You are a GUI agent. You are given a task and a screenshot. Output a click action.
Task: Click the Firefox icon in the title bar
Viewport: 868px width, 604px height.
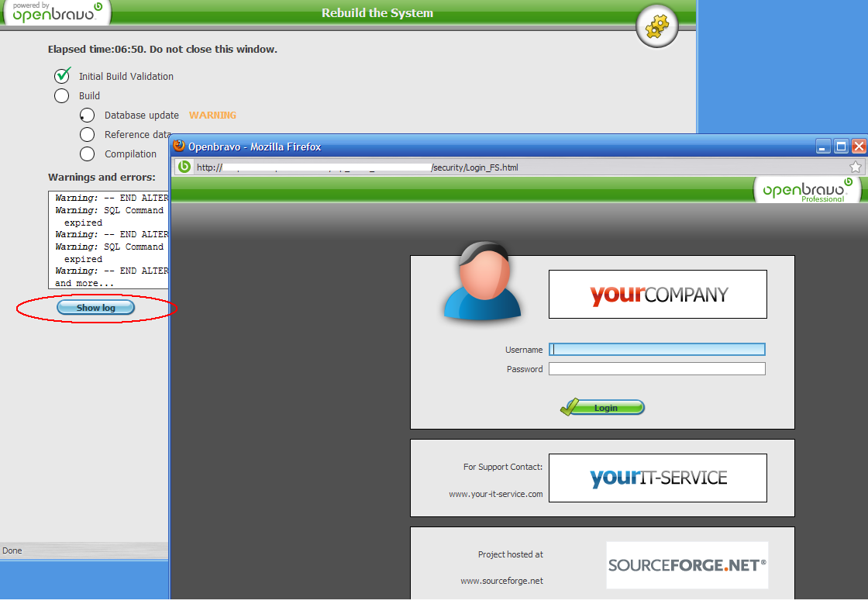point(179,147)
